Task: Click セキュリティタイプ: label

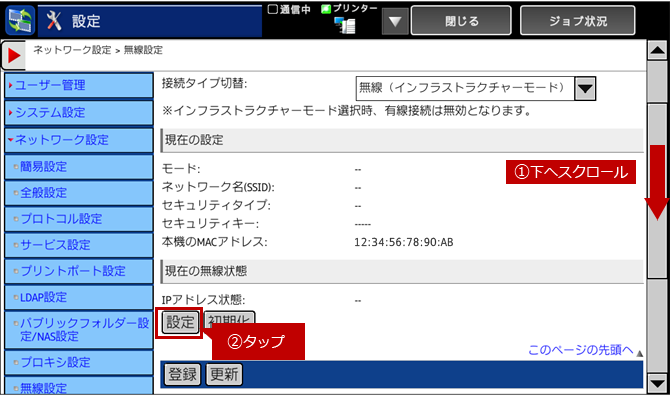Action: [216, 205]
